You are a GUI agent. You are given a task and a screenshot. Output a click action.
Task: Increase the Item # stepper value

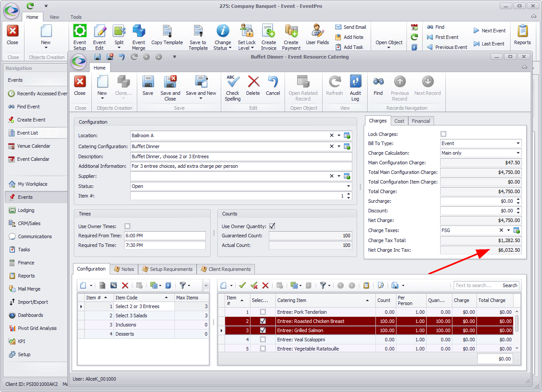pos(348,194)
